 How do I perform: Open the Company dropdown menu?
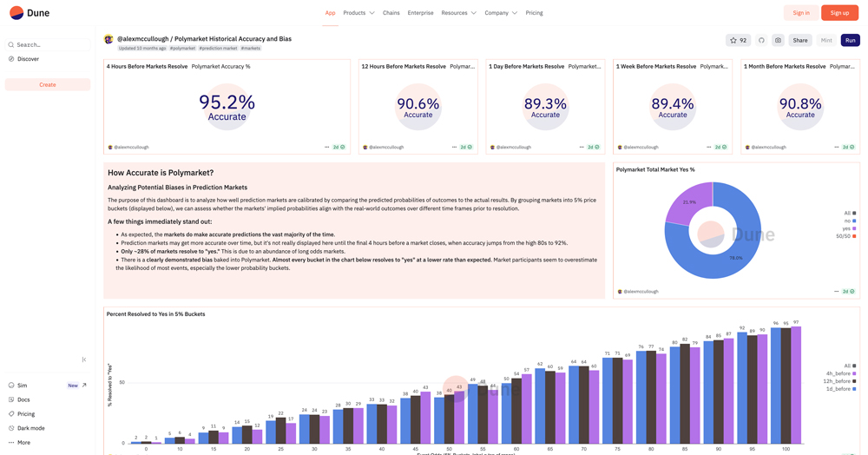point(501,13)
